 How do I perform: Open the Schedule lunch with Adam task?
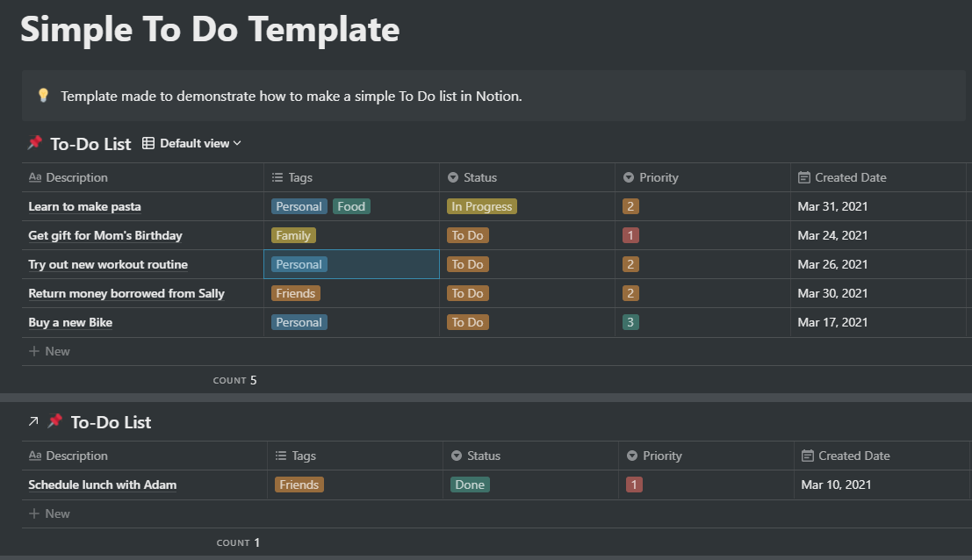pos(102,485)
